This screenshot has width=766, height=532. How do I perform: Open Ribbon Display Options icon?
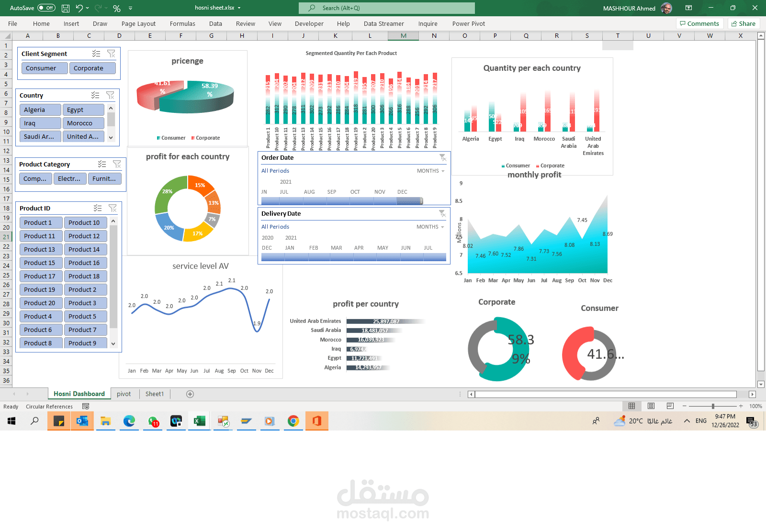pyautogui.click(x=688, y=8)
